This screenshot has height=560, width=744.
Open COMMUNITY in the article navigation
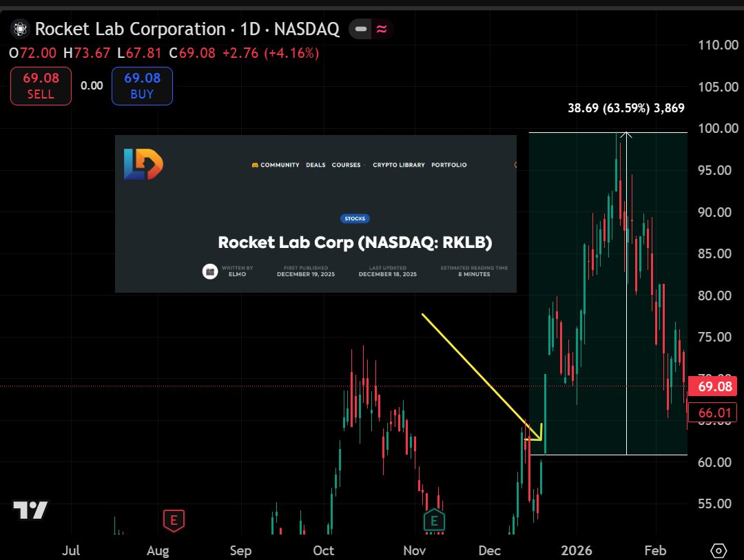pos(276,165)
